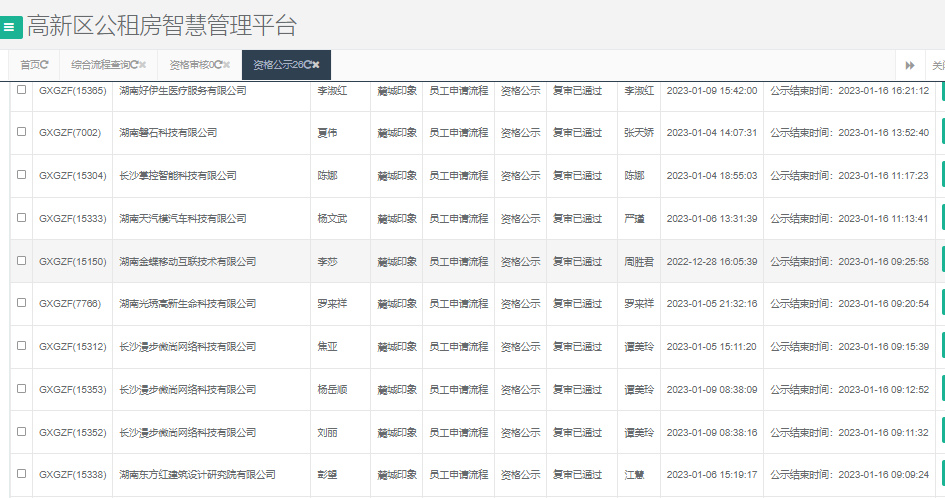
Task: Click publicity end time 2023-01-16 11:17:23
Action: point(884,175)
